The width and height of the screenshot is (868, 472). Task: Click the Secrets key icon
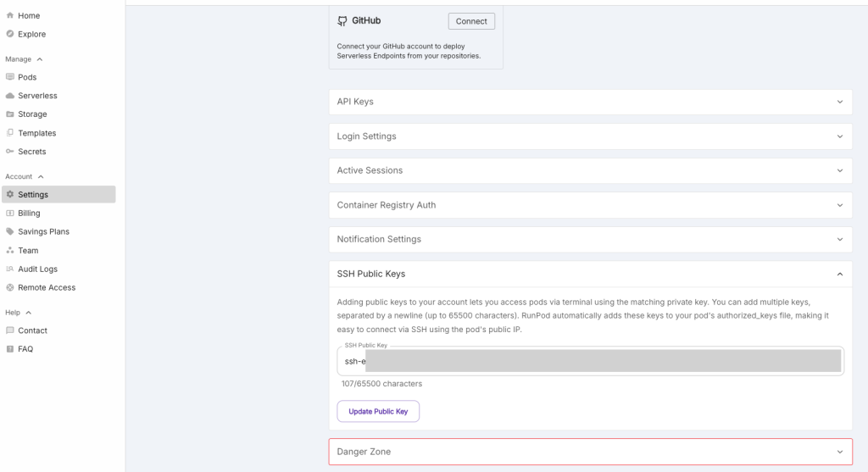coord(10,152)
